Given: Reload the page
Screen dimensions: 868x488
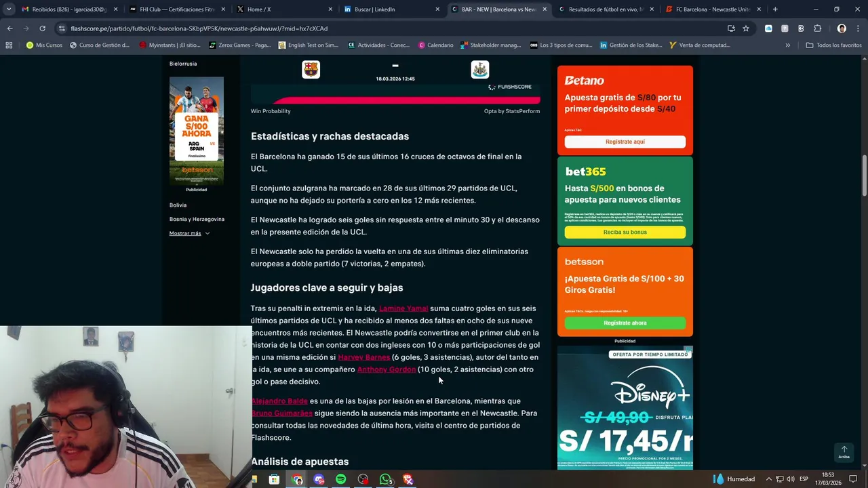Looking at the screenshot, I should [x=42, y=28].
